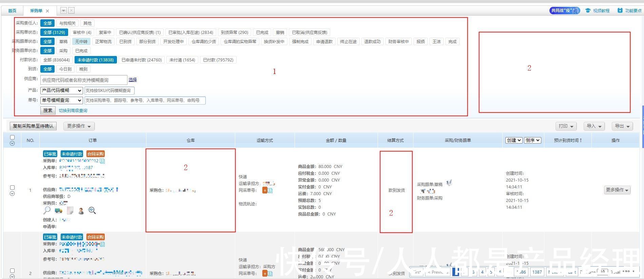The height and width of the screenshot is (279, 644).
Task: Open the 单号模糊查询 dropdown
Action: click(61, 100)
